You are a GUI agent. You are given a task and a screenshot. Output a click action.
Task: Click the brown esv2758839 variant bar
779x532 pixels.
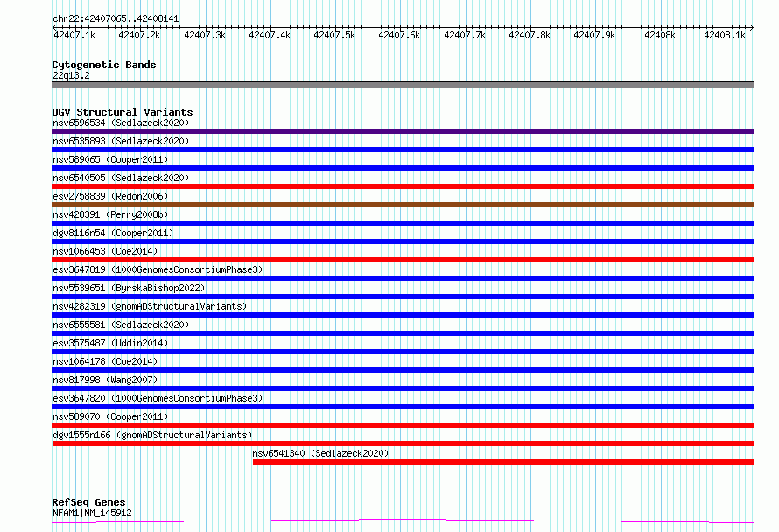click(x=403, y=205)
